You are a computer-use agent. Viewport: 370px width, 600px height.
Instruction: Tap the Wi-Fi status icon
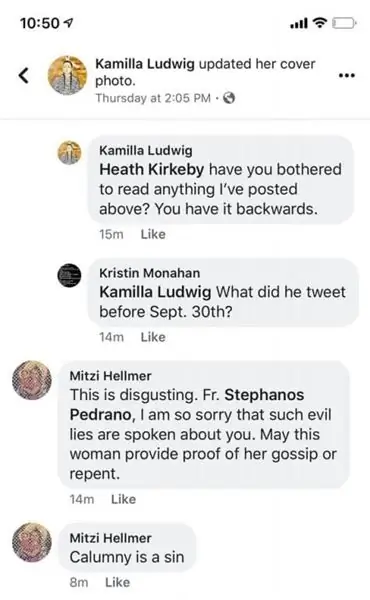(x=320, y=23)
